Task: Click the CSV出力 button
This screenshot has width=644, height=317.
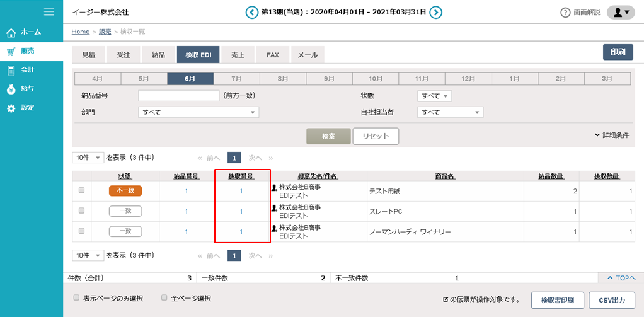Action: (611, 300)
